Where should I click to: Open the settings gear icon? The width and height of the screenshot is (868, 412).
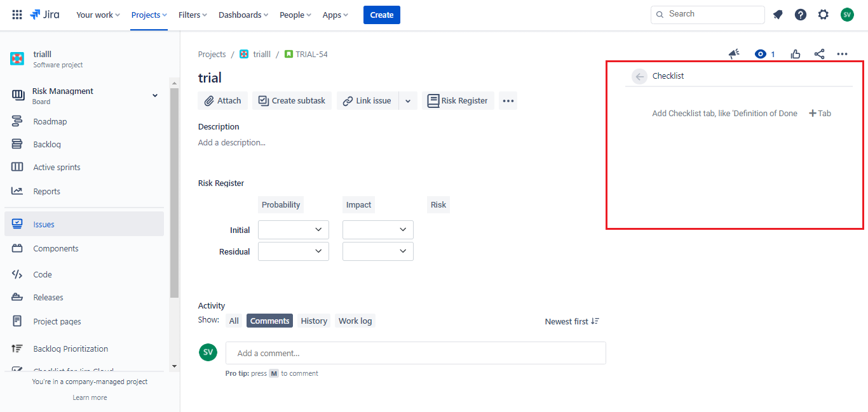[x=824, y=15]
